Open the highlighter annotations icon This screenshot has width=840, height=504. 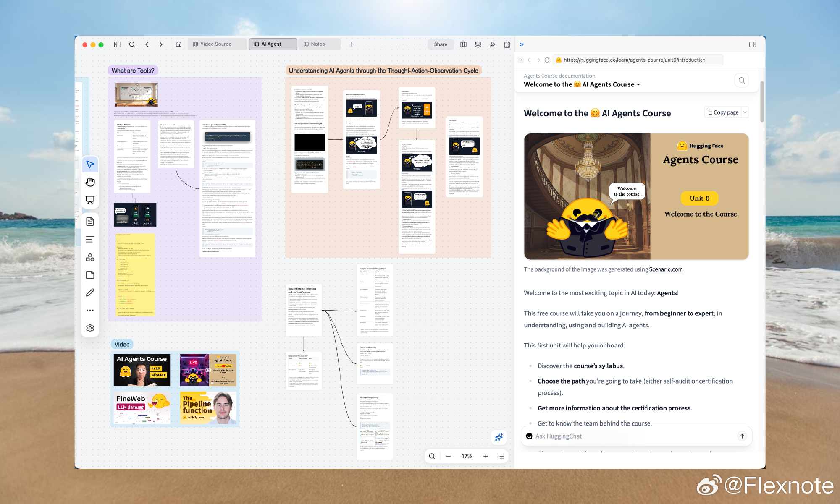coord(492,44)
